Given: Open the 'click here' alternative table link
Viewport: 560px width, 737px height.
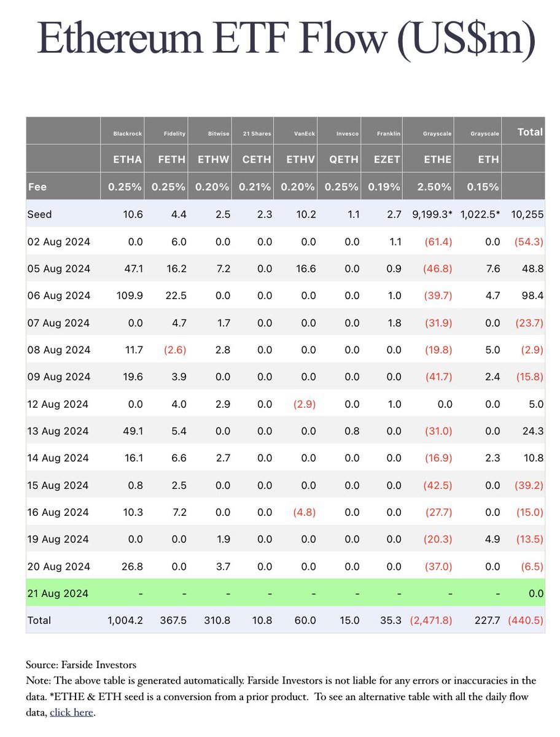Looking at the screenshot, I should point(71,712).
